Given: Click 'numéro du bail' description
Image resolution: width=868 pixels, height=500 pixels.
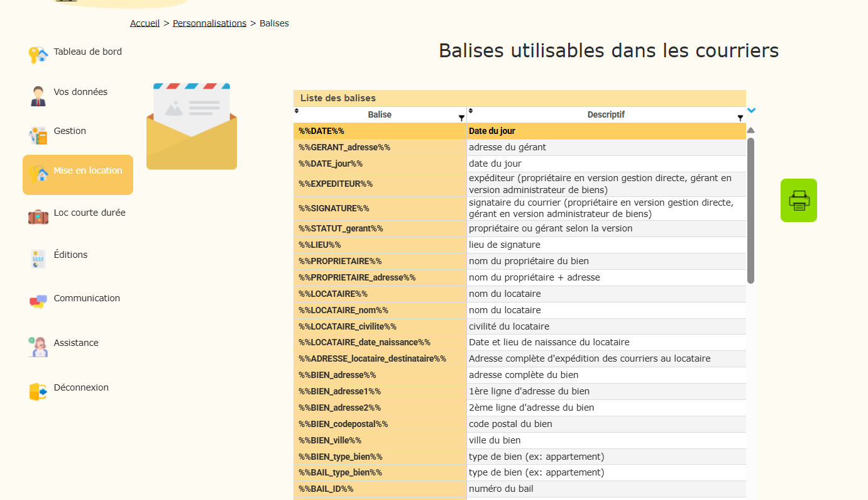Looking at the screenshot, I should pos(501,489).
